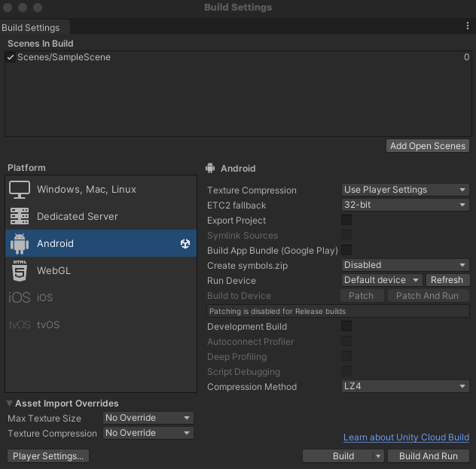Viewport: 476px width, 469px height.
Task: Click the Unity logo on the Android row
Action: 185,244
